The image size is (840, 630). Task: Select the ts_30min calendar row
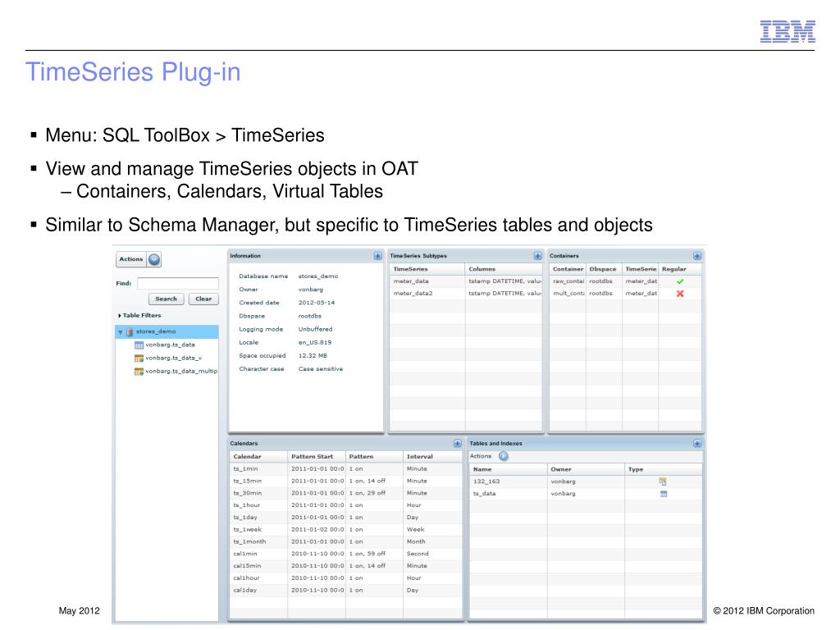tap(345, 493)
